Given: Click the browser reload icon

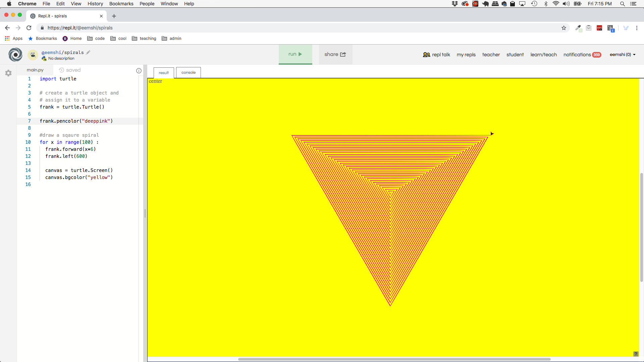Looking at the screenshot, I should (29, 28).
